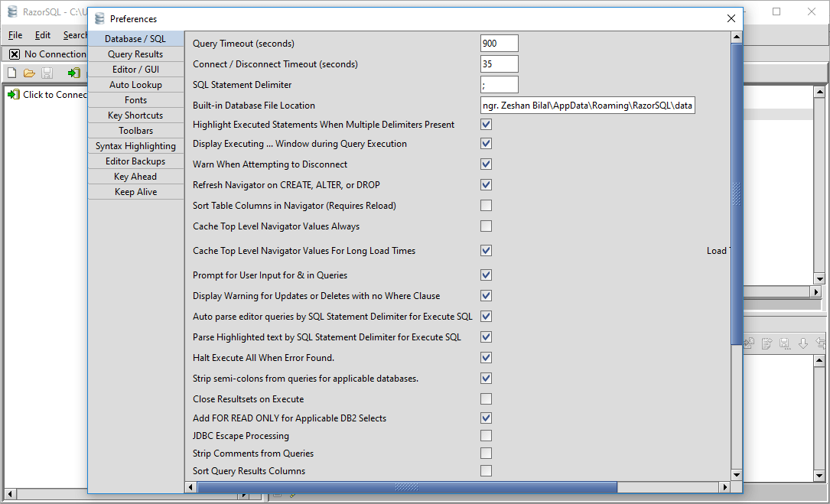Toggle Highlight Executed Statements When Multiple Delimiters checkbox
Screen dimensions: 830x504
[x=486, y=125]
